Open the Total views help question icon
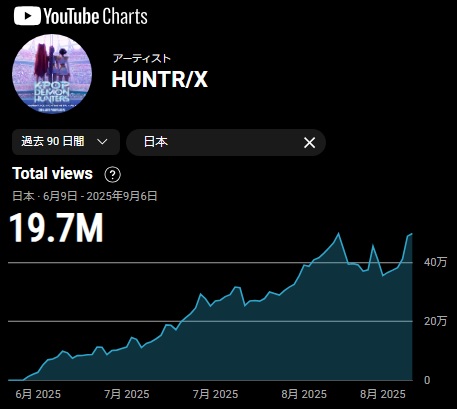This screenshot has width=457, height=409. (x=112, y=174)
